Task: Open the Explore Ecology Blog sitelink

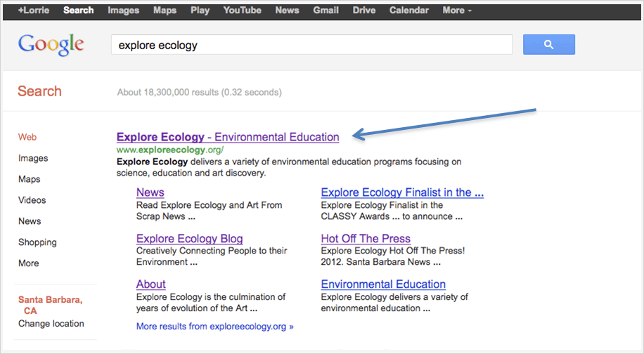Action: [x=189, y=239]
